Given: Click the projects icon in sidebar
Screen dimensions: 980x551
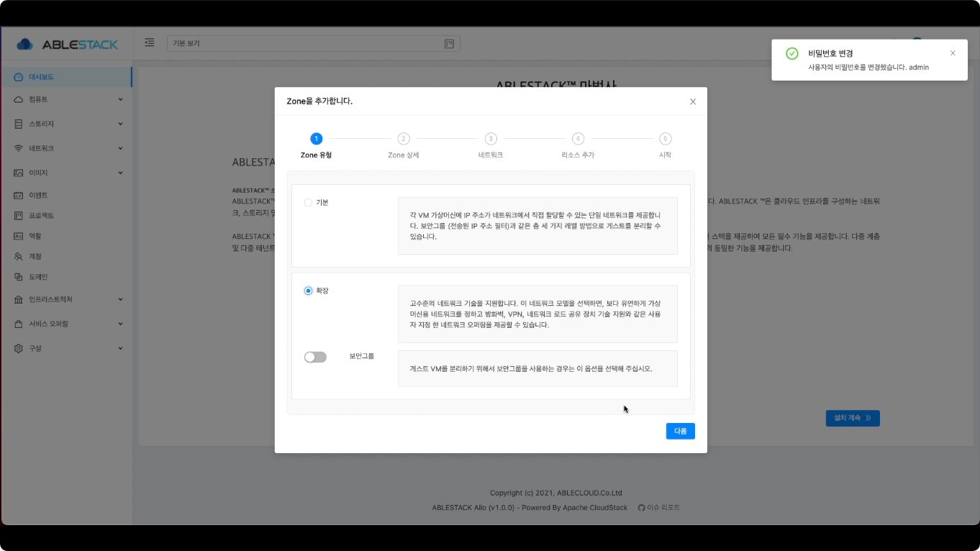Looking at the screenshot, I should coord(19,215).
